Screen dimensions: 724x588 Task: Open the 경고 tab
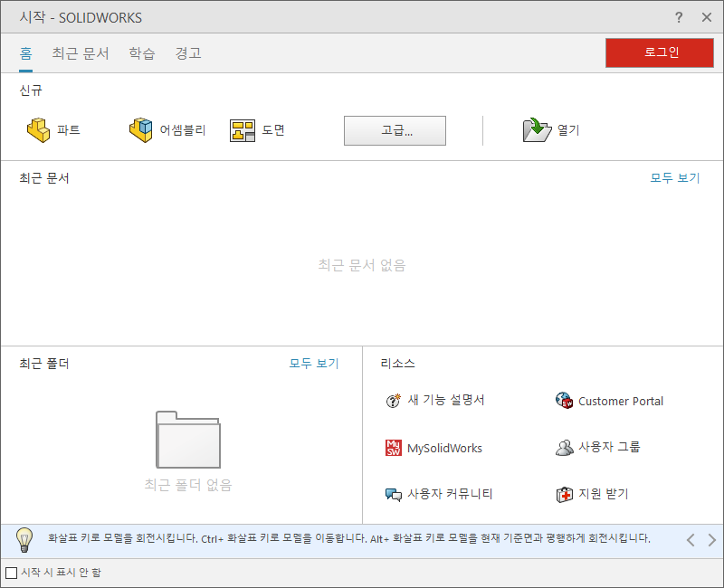(x=188, y=53)
